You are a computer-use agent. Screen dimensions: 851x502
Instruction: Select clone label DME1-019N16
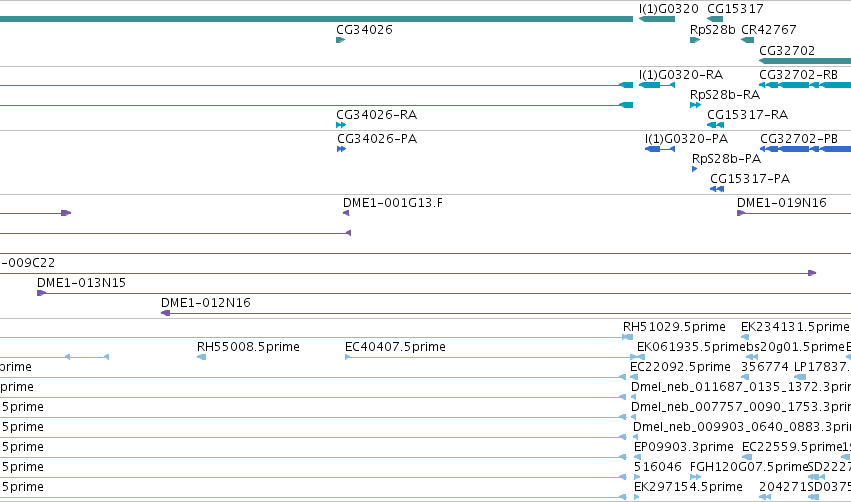[782, 203]
